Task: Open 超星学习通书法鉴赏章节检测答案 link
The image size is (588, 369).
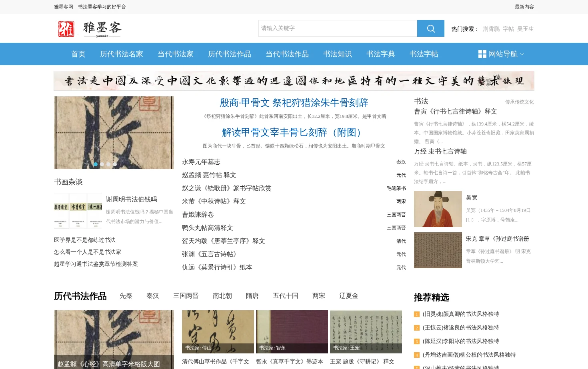Action: [x=96, y=264]
